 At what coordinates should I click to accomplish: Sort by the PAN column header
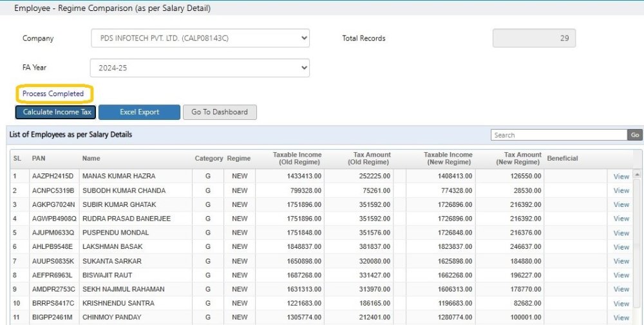(39, 159)
